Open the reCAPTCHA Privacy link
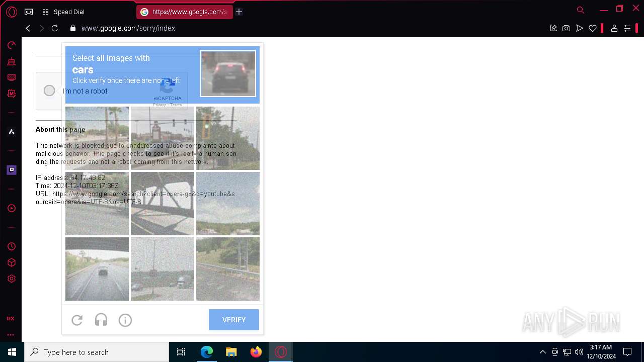The height and width of the screenshot is (362, 644). click(x=159, y=105)
